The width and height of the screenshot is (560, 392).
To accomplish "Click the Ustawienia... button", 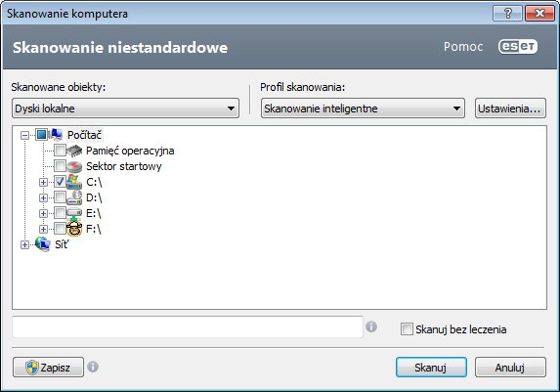I will coord(510,109).
